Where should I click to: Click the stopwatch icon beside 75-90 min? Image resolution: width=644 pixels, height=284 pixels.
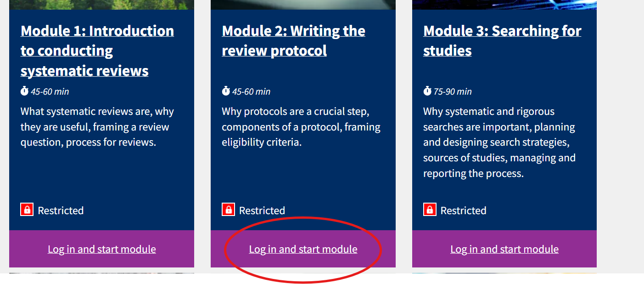427,91
